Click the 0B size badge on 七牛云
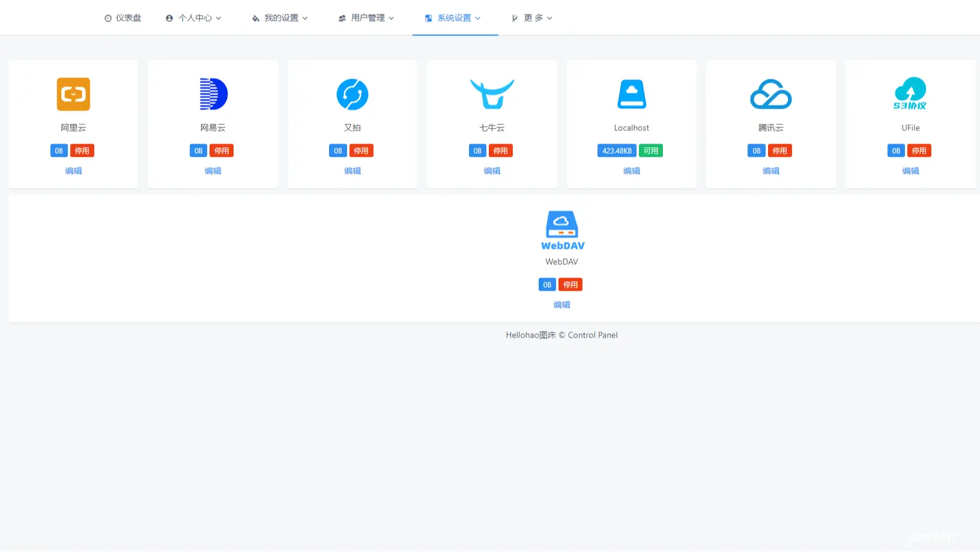The width and height of the screenshot is (980, 552). (477, 151)
